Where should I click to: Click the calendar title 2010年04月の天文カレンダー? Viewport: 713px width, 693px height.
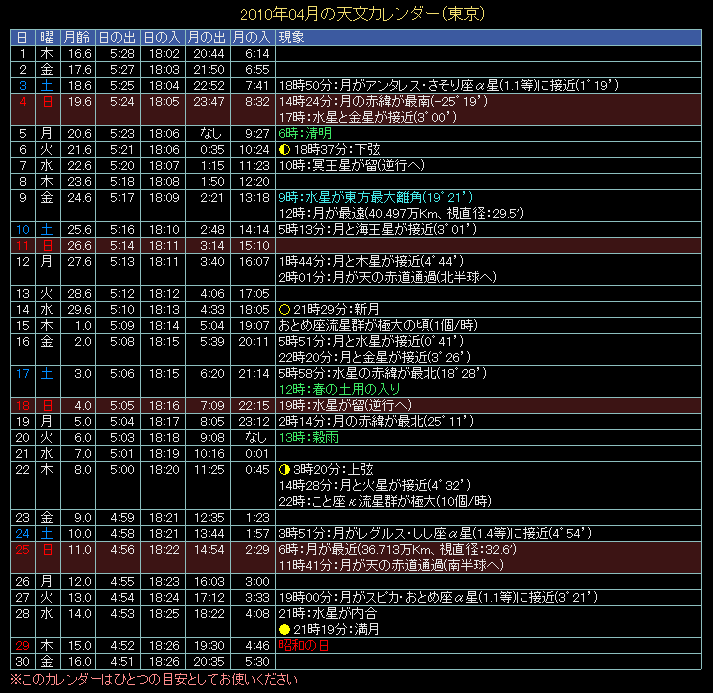(356, 15)
